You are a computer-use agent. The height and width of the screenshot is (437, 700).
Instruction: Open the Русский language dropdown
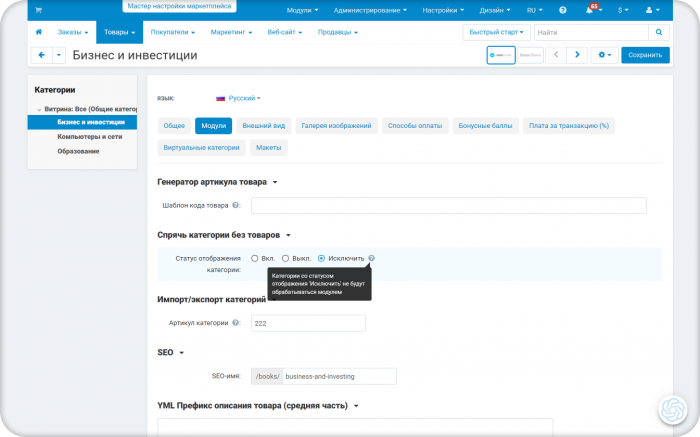(238, 98)
